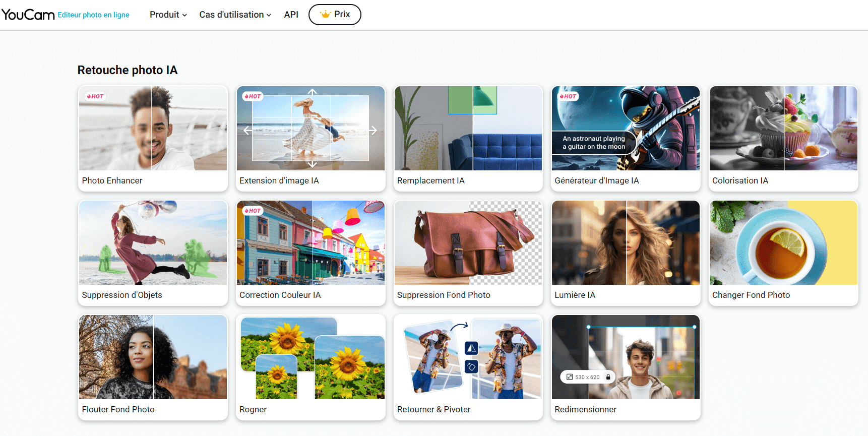Open the API menu item
Image resolution: width=868 pixels, height=436 pixels.
[291, 15]
